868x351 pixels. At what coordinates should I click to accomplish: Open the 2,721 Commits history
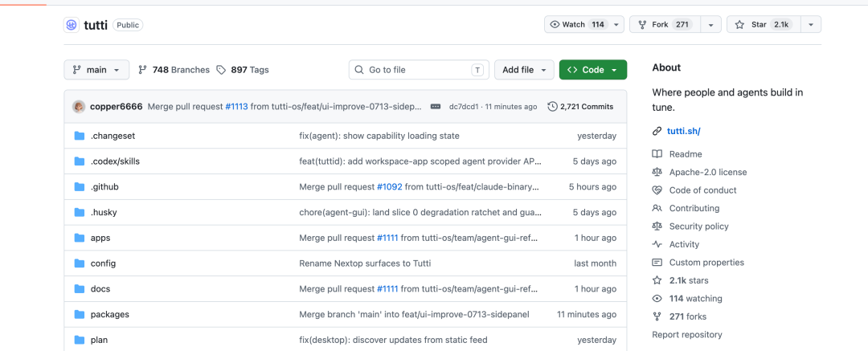(x=581, y=106)
